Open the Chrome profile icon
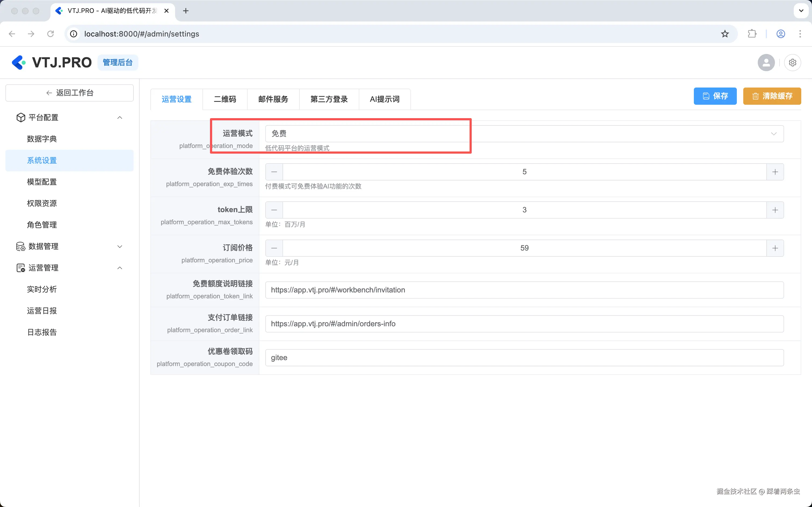 [x=781, y=34]
